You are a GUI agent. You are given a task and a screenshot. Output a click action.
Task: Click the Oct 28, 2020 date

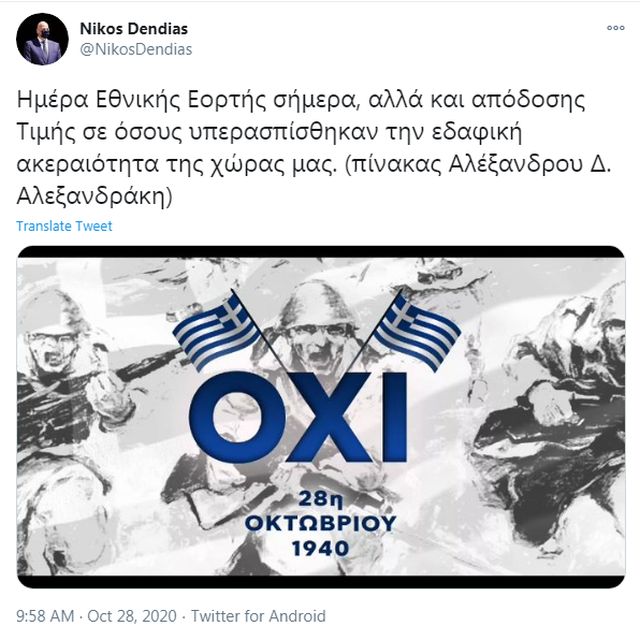pyautogui.click(x=132, y=616)
